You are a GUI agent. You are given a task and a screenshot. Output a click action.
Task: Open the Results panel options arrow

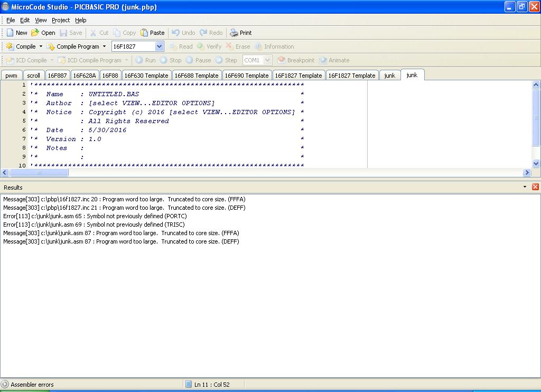525,187
